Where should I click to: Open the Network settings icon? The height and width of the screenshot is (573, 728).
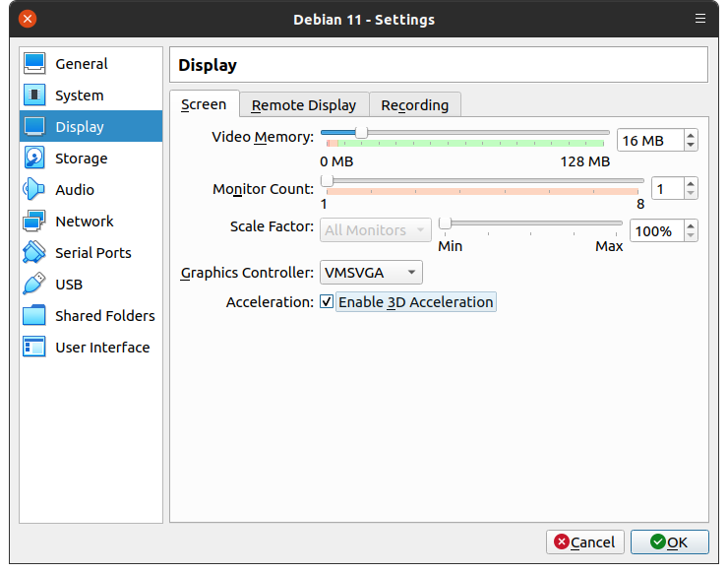click(34, 222)
